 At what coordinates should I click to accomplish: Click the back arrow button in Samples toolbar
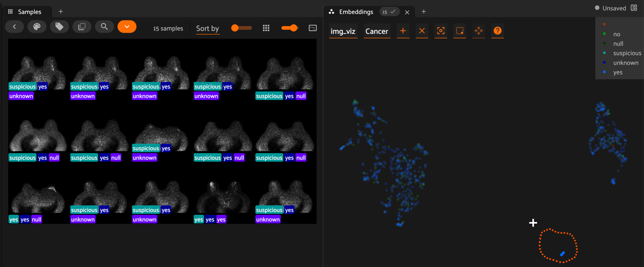click(x=14, y=27)
